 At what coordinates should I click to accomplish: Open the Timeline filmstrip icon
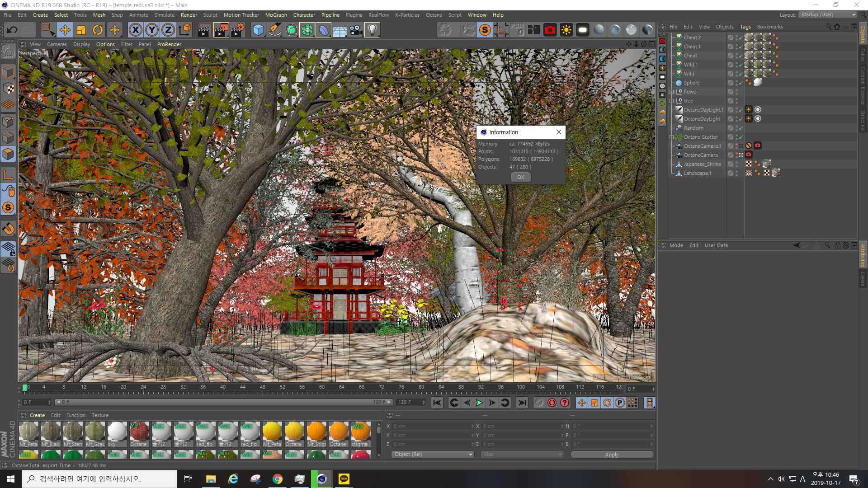coord(649,403)
